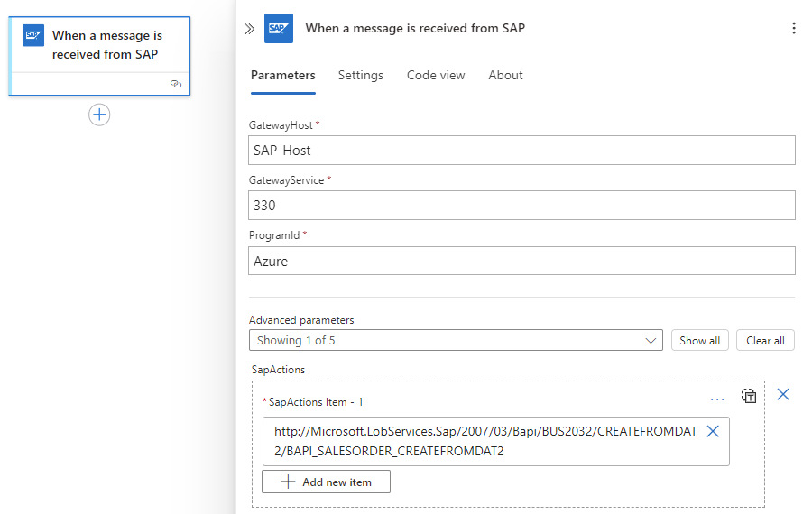
Task: Focus the ProgramId text field
Action: point(521,261)
